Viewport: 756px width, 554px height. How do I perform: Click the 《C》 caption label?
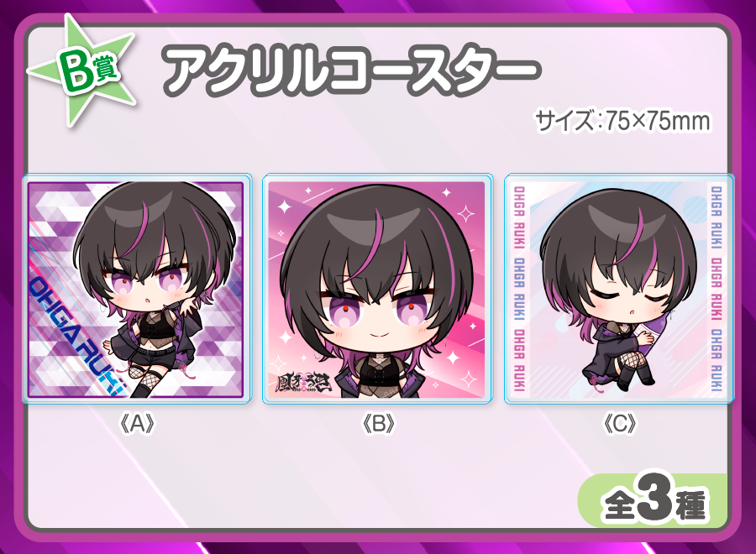(x=620, y=423)
